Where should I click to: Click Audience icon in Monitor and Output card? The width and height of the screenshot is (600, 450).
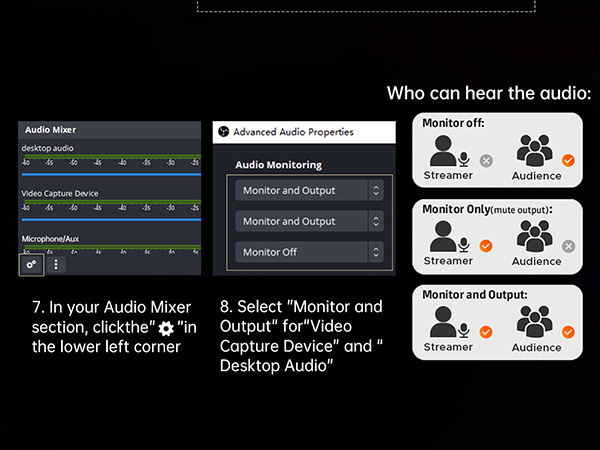pyautogui.click(x=535, y=322)
